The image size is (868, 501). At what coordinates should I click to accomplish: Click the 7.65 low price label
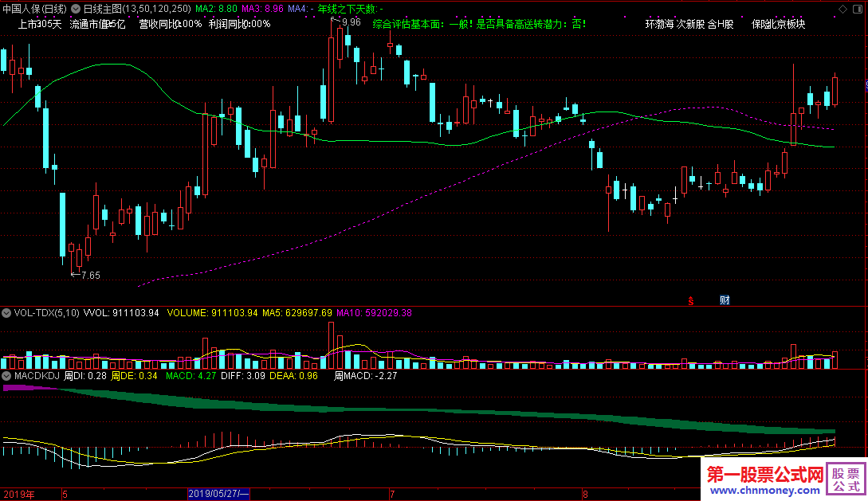91,276
